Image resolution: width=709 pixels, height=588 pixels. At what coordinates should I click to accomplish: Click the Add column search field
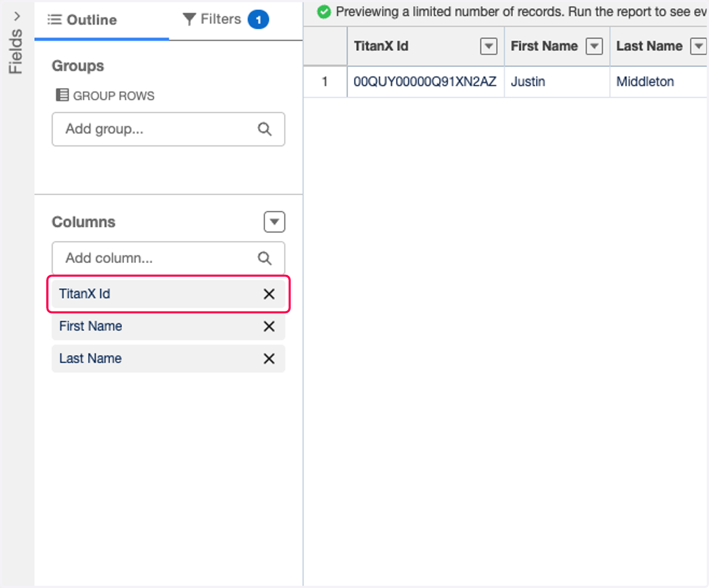click(x=168, y=258)
